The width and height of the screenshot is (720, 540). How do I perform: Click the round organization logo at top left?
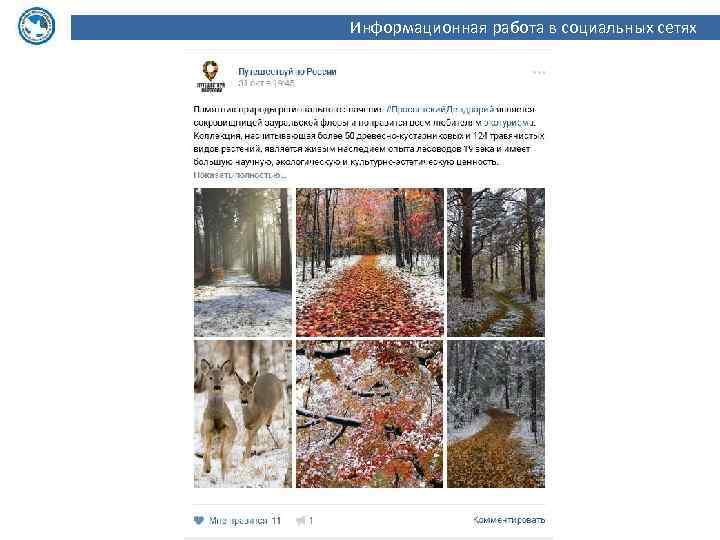coord(36,26)
